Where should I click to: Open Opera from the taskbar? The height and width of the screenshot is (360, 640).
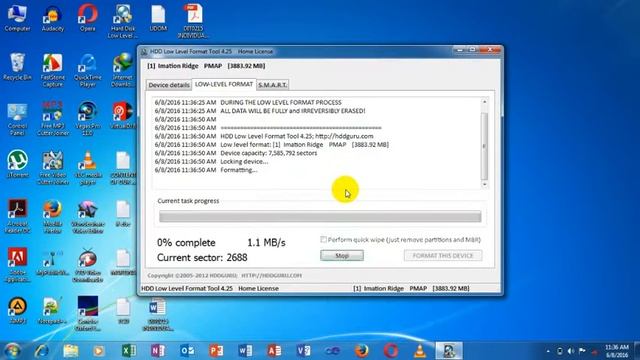pos(391,351)
